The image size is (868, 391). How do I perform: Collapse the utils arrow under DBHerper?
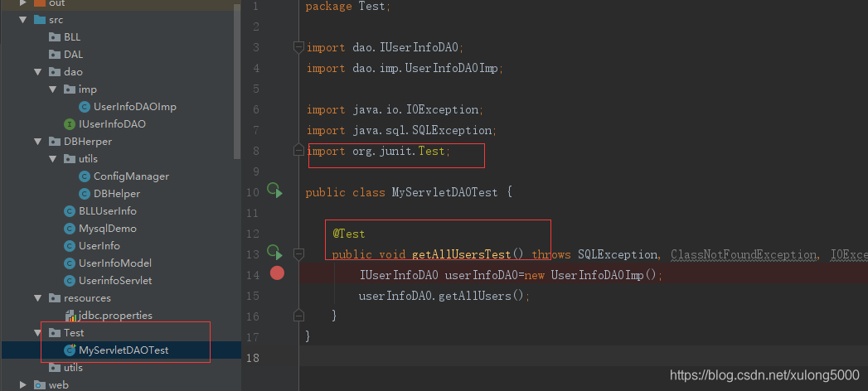tap(53, 159)
